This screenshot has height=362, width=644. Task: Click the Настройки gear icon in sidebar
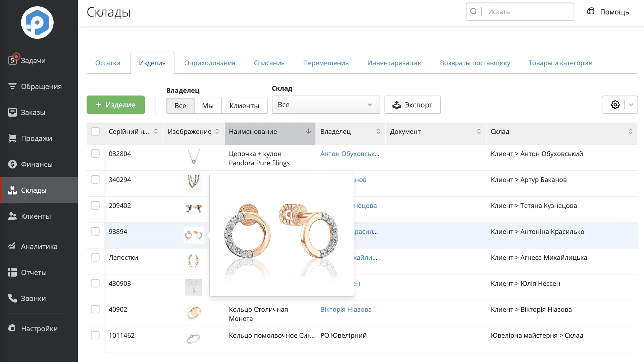(12, 328)
